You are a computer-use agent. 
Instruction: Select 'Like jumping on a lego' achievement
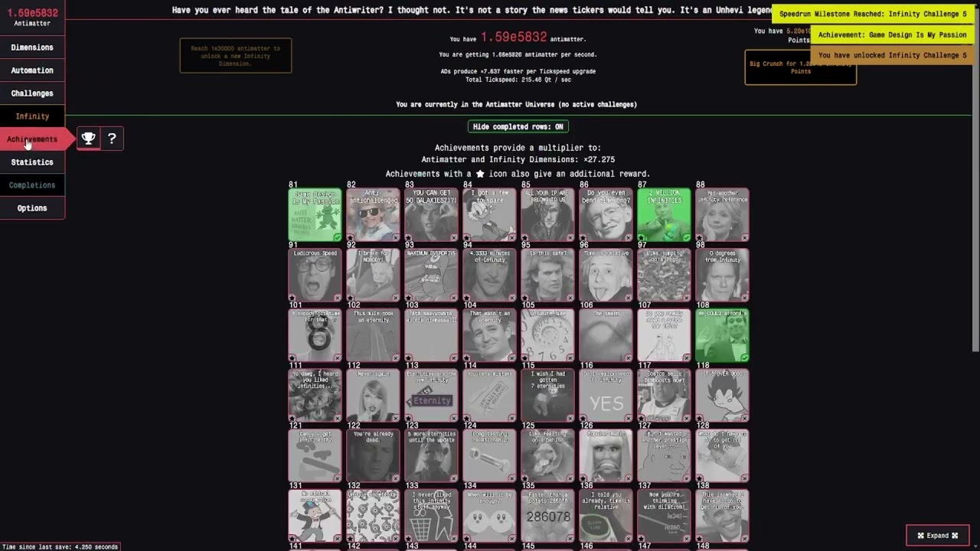tap(664, 275)
